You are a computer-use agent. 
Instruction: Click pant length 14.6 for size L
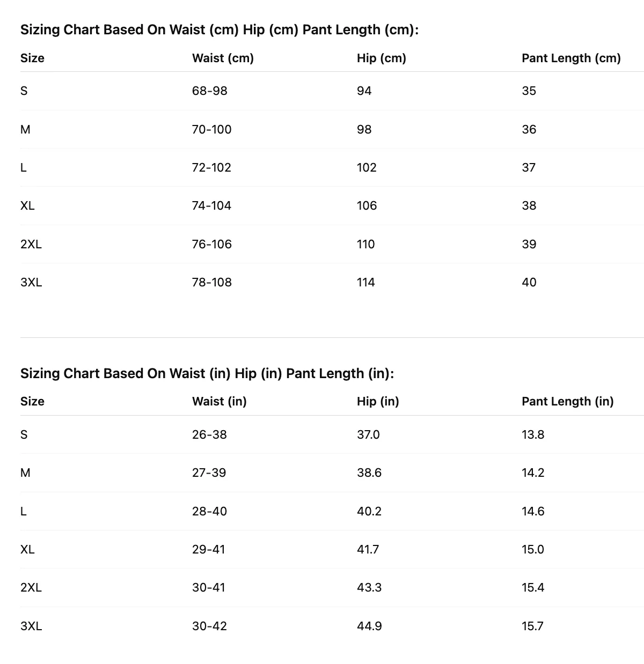point(533,511)
